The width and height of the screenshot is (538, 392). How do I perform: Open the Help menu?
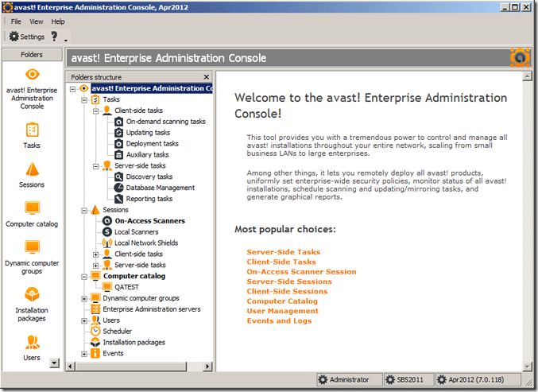click(x=58, y=21)
